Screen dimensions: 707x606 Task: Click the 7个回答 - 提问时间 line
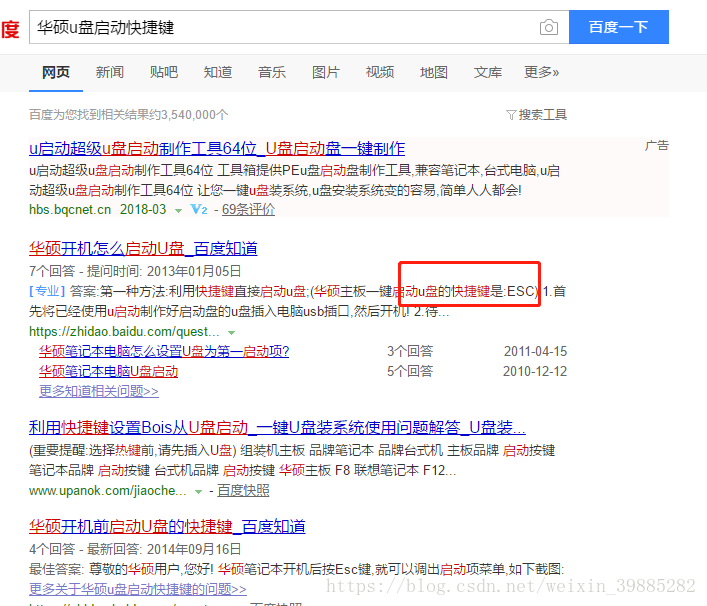[x=135, y=271]
